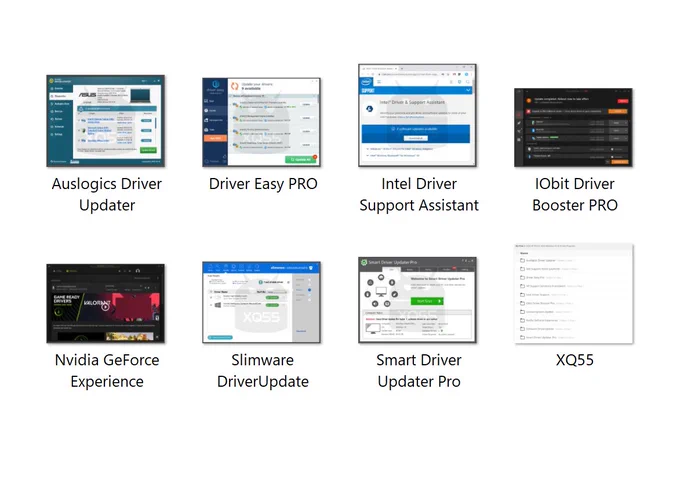Click the "Smart Driver Updater Pro" label
Image resolution: width=680 pixels, height=483 pixels.
click(419, 371)
